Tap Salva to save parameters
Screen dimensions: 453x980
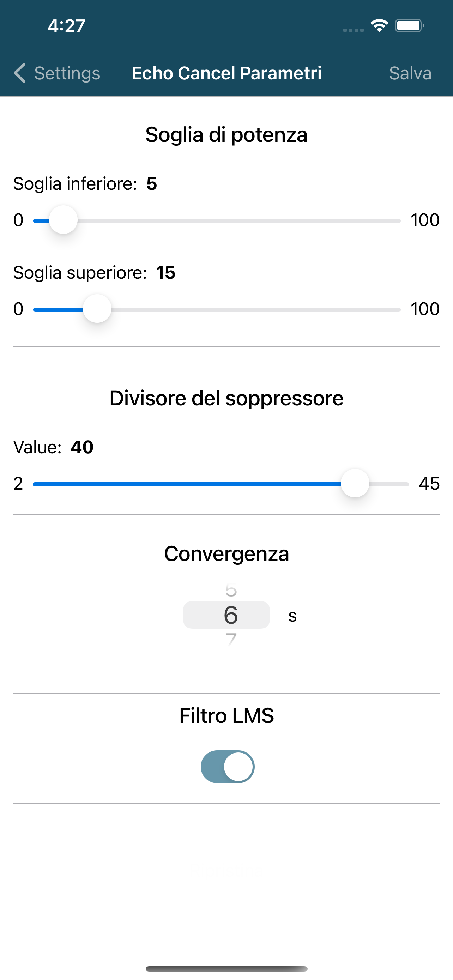point(410,73)
